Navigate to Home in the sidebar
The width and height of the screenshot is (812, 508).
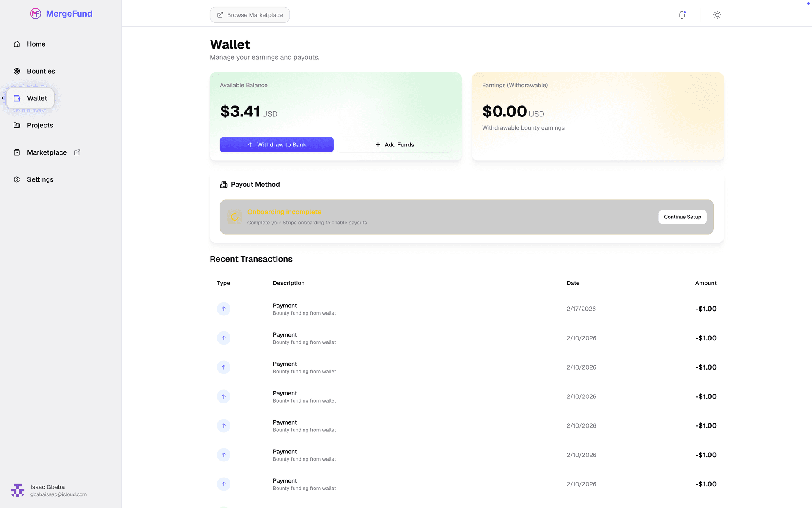click(36, 44)
